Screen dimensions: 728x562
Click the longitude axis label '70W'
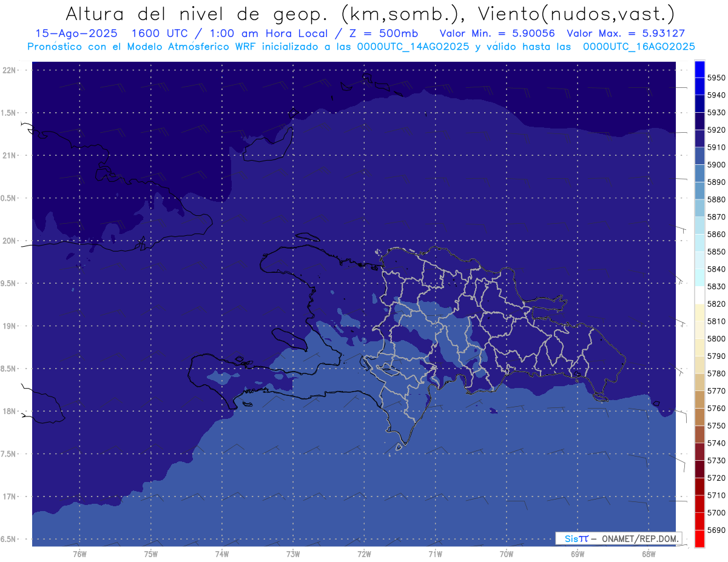pyautogui.click(x=507, y=554)
